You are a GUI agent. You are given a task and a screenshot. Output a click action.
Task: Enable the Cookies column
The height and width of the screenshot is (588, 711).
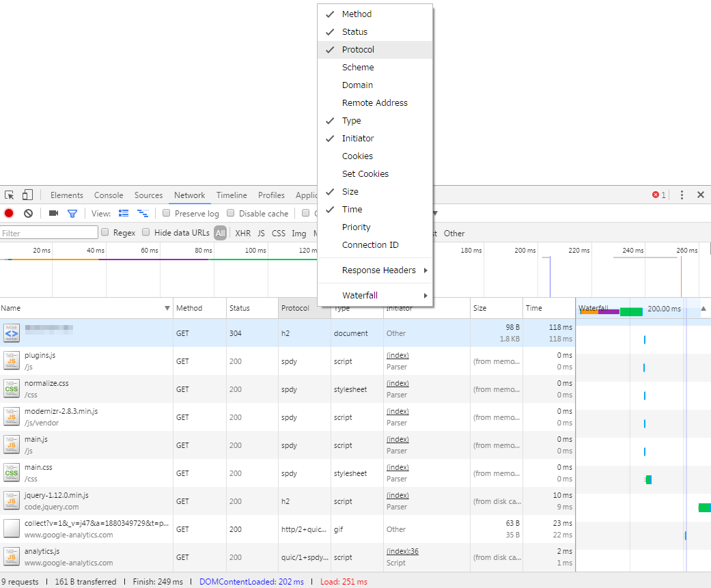point(375,156)
